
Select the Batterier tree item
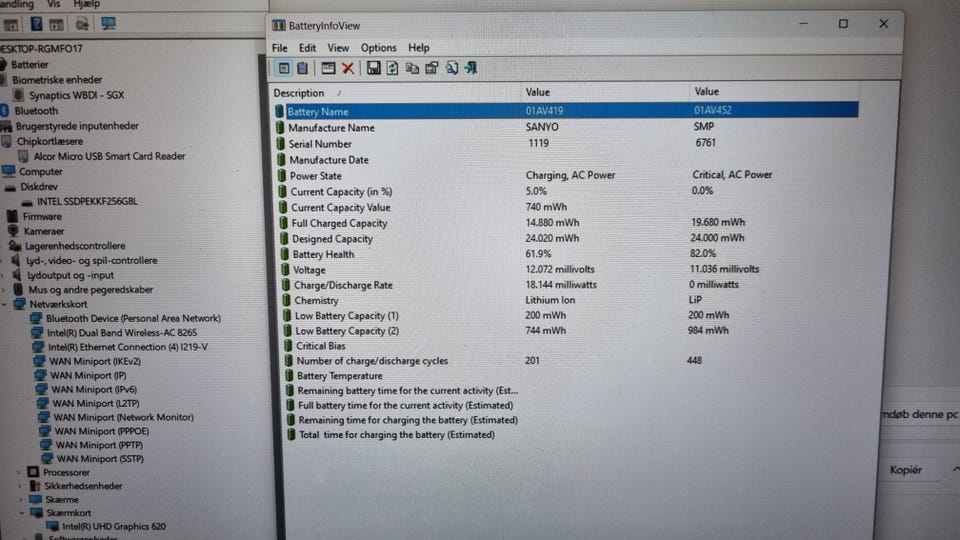point(29,64)
